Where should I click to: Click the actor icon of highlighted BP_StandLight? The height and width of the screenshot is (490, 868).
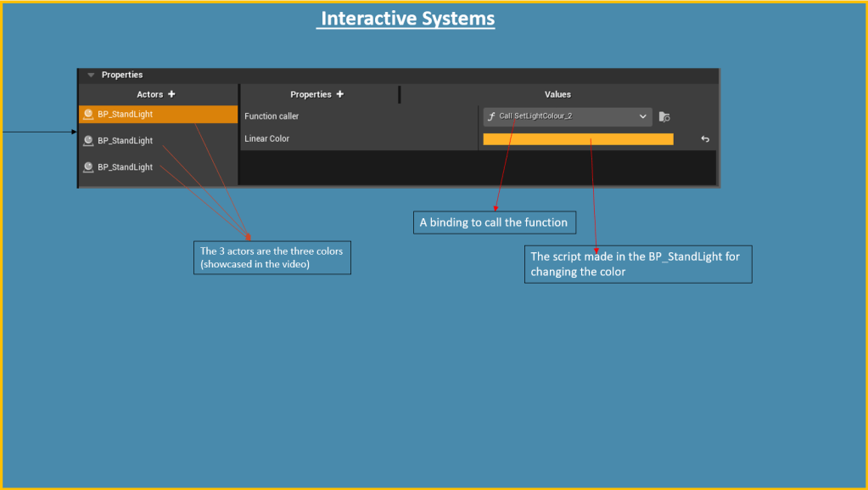pos(88,114)
